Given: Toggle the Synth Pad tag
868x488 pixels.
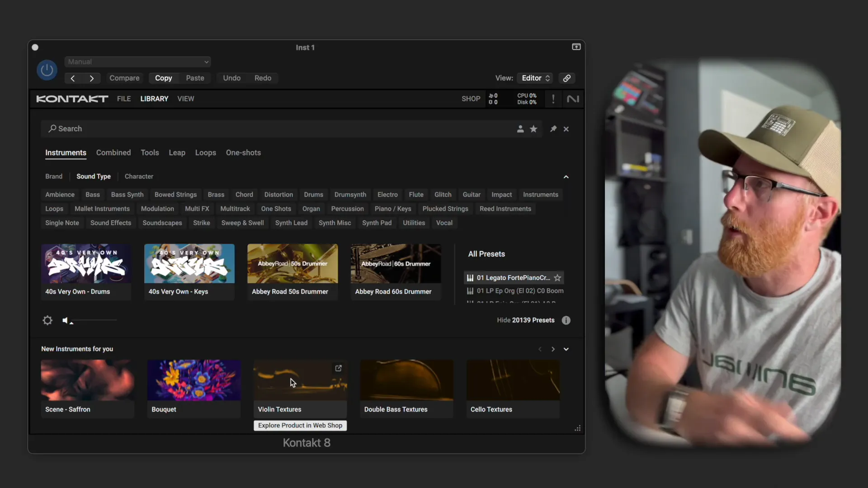Looking at the screenshot, I should coord(377,223).
